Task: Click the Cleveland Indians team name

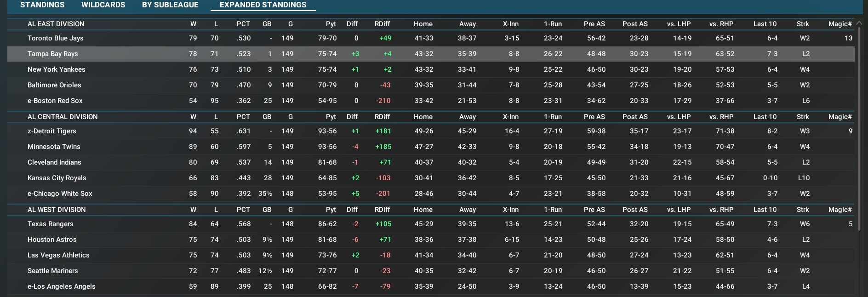Action: (54, 162)
